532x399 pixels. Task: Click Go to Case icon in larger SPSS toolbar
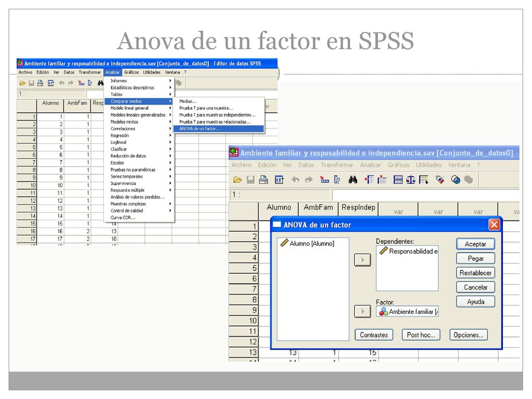click(324, 180)
